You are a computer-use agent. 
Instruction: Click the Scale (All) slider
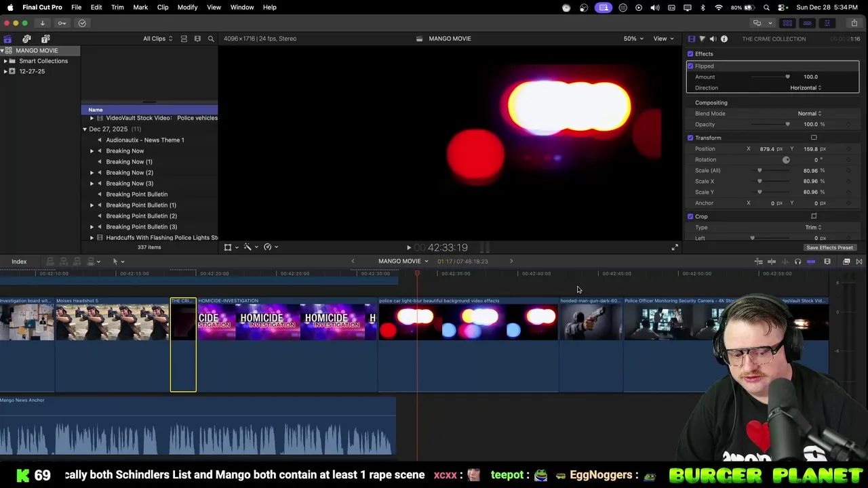770,171
